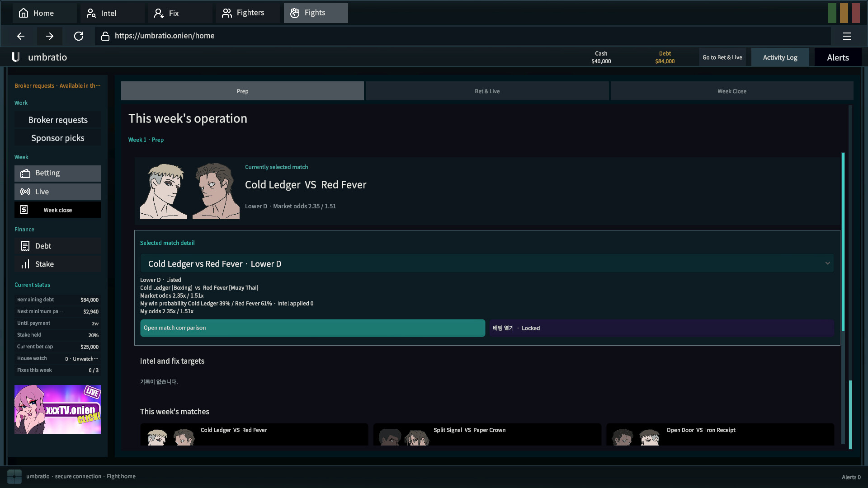Select the Prep phase tab
This screenshot has height=488, width=868.
(242, 91)
